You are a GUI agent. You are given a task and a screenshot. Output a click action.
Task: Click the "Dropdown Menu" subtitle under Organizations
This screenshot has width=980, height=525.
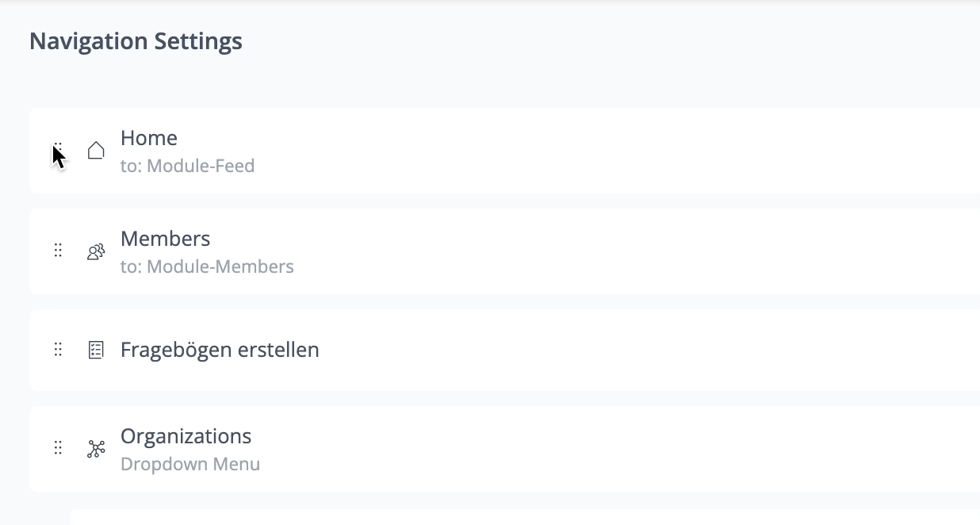click(x=190, y=464)
